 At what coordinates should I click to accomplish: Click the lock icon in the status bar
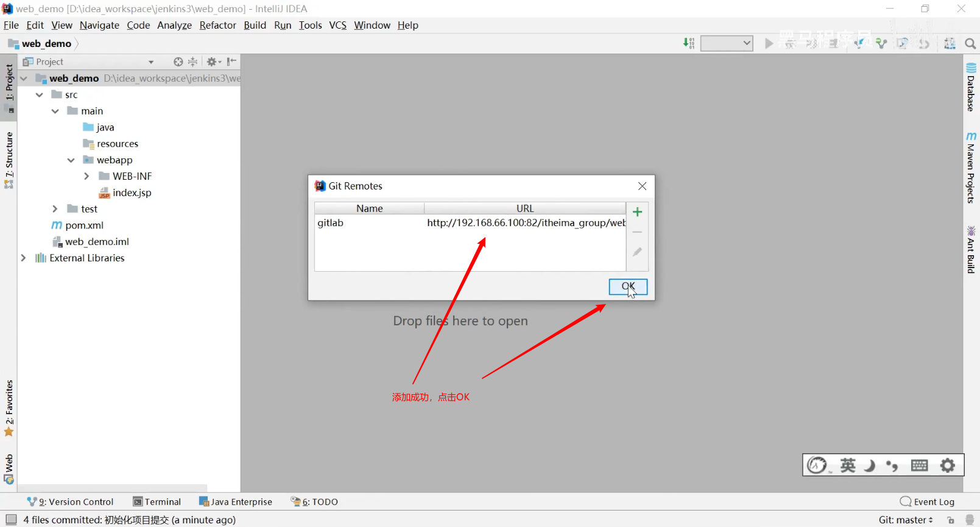click(951, 520)
